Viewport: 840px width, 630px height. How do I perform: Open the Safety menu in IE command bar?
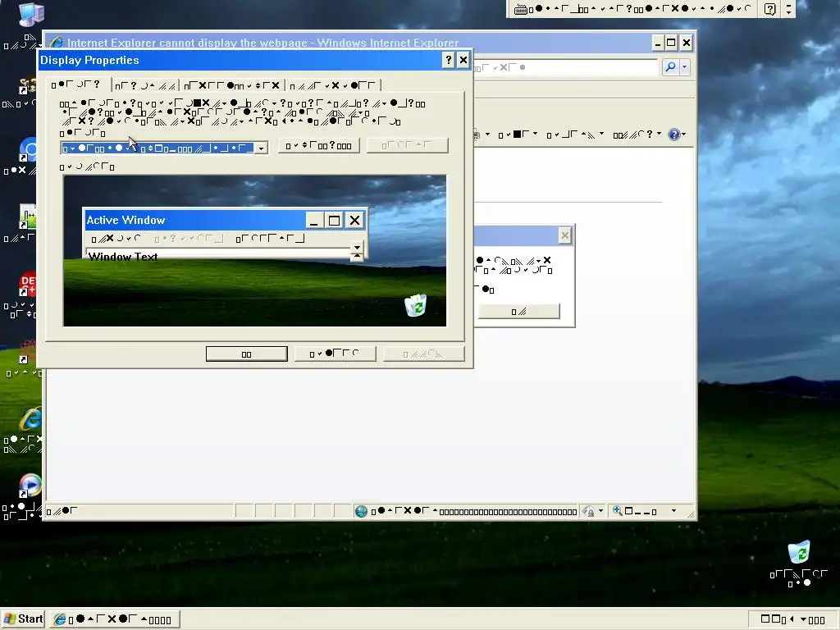tap(575, 135)
